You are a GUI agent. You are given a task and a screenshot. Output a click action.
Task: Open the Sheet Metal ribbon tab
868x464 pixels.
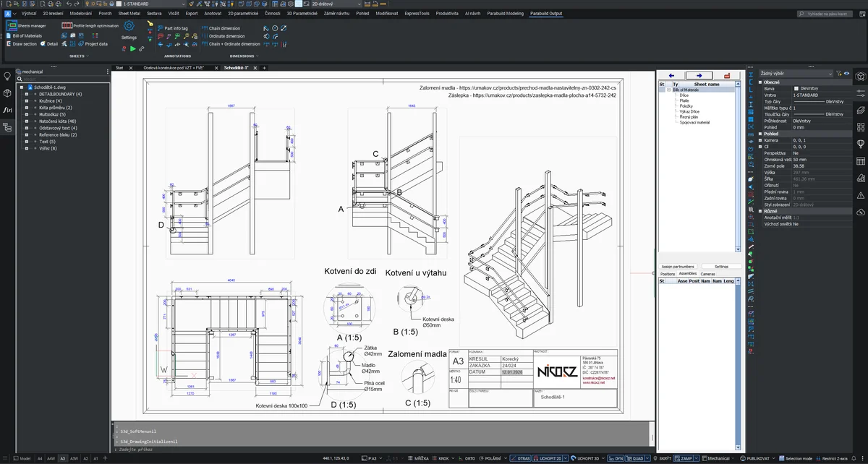[129, 13]
